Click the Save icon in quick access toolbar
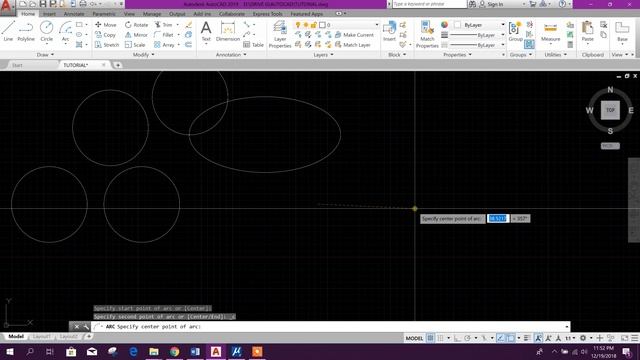 click(42, 4)
